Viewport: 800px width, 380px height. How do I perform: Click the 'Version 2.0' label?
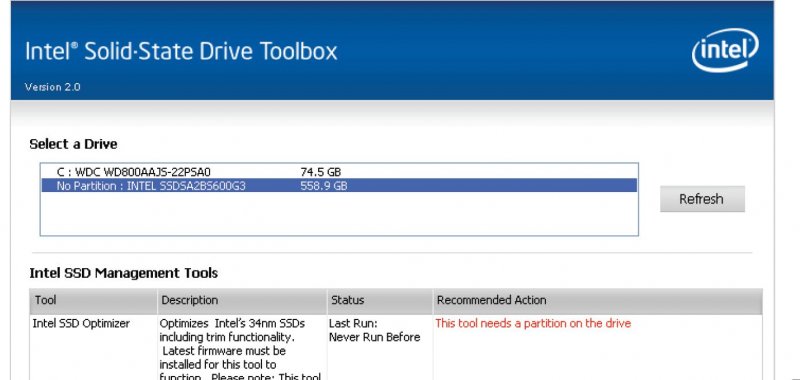(x=53, y=87)
